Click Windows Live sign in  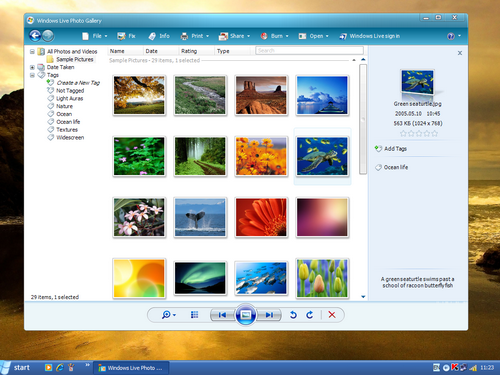point(370,36)
